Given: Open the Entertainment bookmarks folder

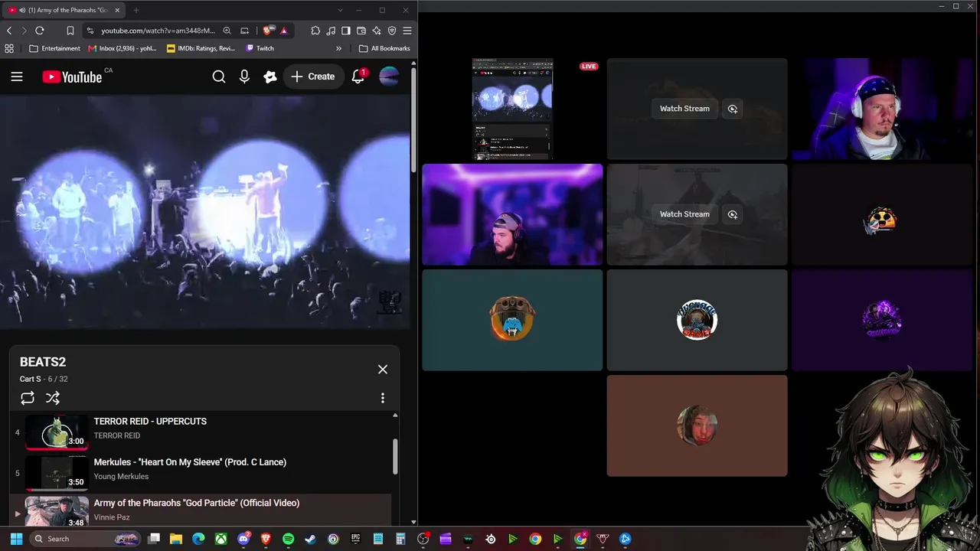Looking at the screenshot, I should 54,48.
